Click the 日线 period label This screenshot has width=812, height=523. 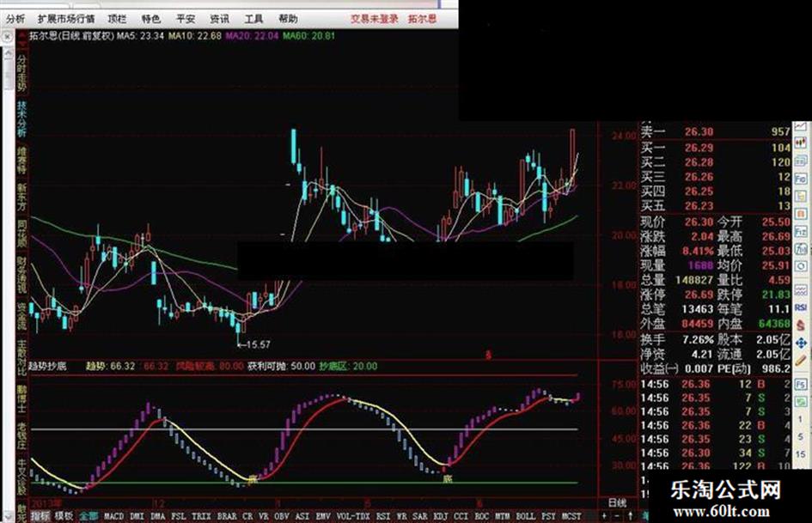click(x=617, y=502)
